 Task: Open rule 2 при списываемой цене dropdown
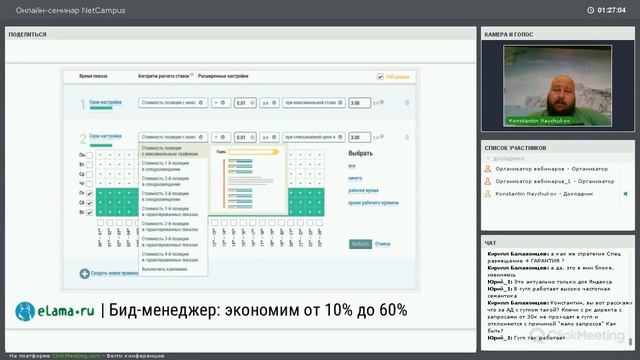(x=313, y=137)
